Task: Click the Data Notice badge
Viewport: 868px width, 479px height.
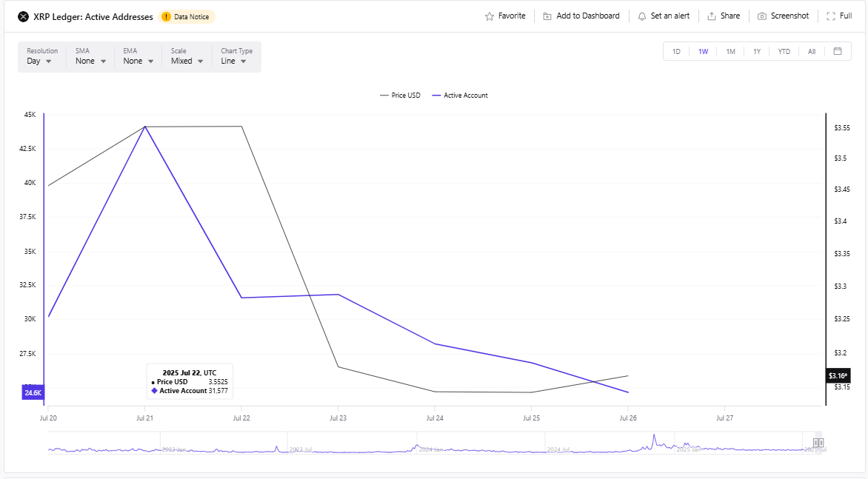Action: click(x=187, y=17)
